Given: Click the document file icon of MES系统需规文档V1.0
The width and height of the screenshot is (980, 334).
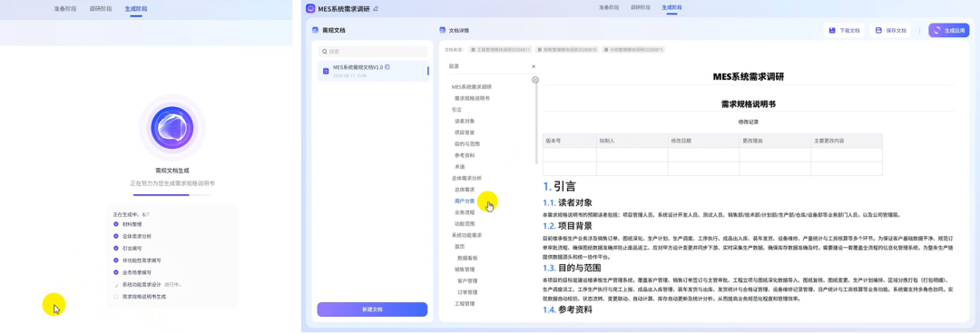Looking at the screenshot, I should pyautogui.click(x=326, y=72).
